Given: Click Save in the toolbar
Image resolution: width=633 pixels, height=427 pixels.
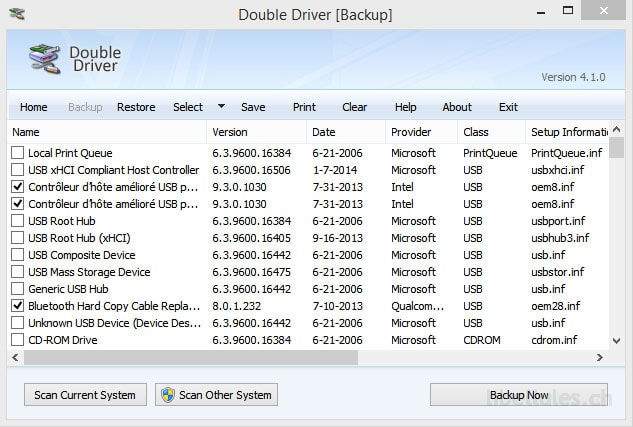Looking at the screenshot, I should (253, 107).
